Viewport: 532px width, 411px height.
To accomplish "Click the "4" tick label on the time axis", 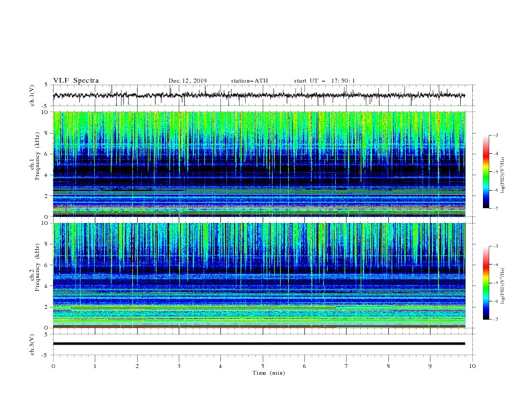I will point(220,366).
